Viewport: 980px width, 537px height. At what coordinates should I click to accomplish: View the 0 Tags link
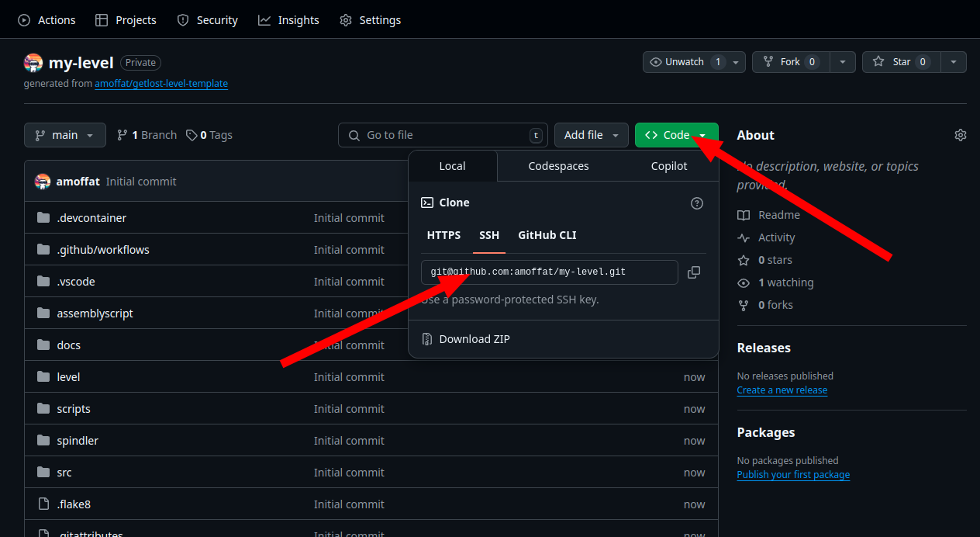click(x=209, y=135)
